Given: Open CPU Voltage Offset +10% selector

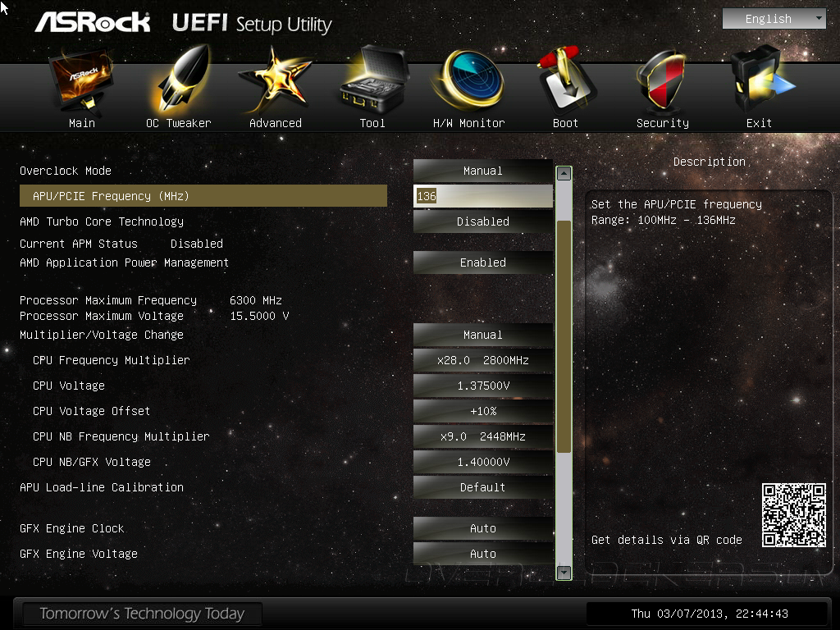Looking at the screenshot, I should (482, 411).
